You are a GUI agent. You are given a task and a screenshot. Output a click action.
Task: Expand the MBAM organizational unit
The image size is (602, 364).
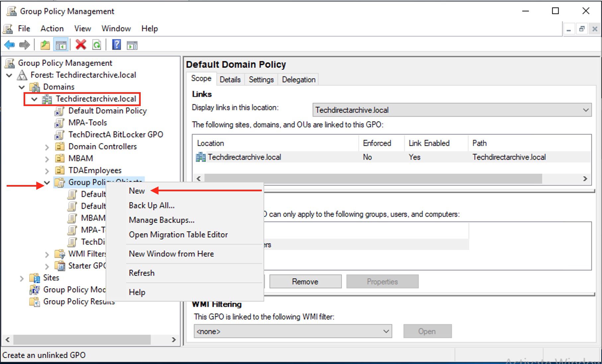point(47,159)
